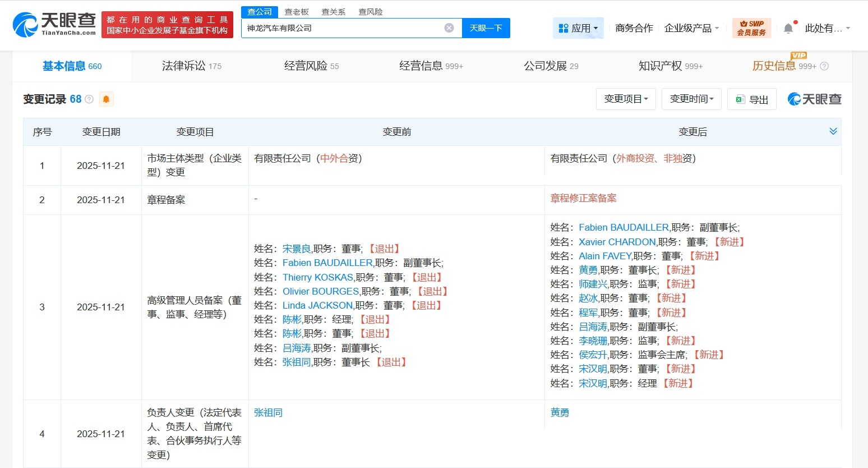Collapse the table with the double chevron icon
Screen dimensions: 868x468
pos(833,131)
